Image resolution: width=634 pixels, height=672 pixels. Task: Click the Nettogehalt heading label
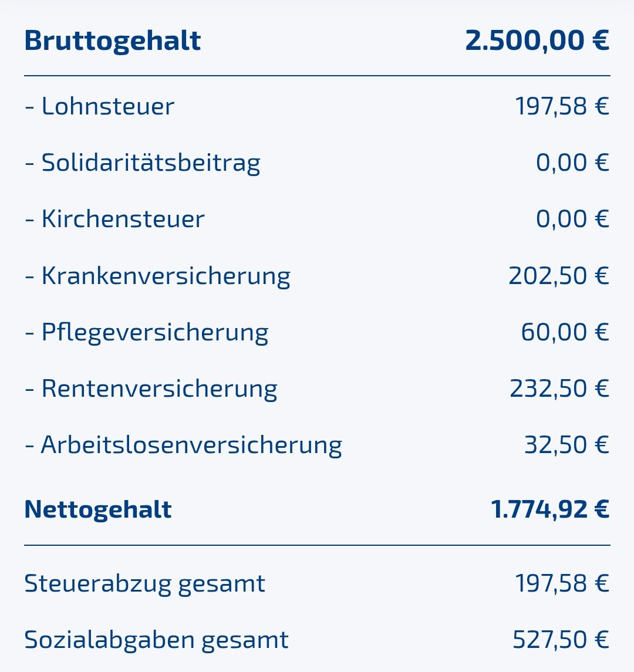click(98, 509)
